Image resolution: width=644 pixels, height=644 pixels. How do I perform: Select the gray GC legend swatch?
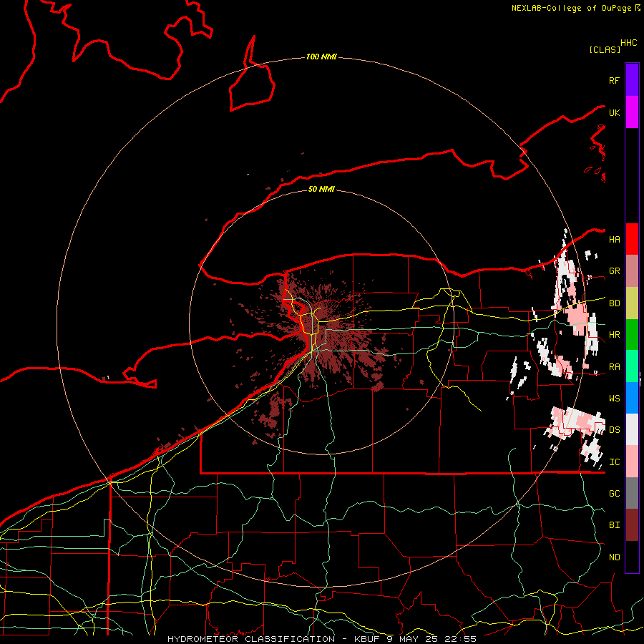(632, 493)
